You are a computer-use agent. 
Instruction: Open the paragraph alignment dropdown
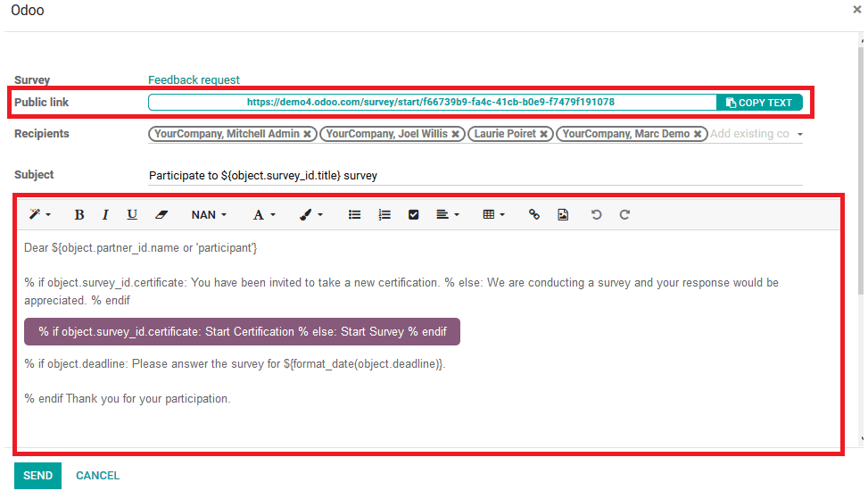coord(448,215)
